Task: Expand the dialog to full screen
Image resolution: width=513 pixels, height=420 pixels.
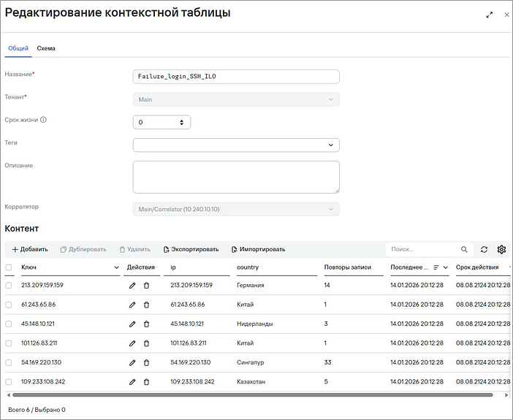Action: (x=490, y=15)
